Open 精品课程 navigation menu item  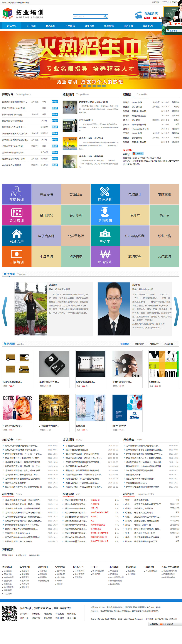pyautogui.click(x=51, y=26)
